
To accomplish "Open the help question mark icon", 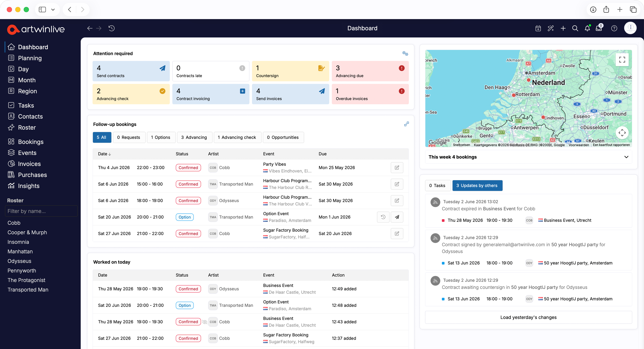I will [x=614, y=28].
